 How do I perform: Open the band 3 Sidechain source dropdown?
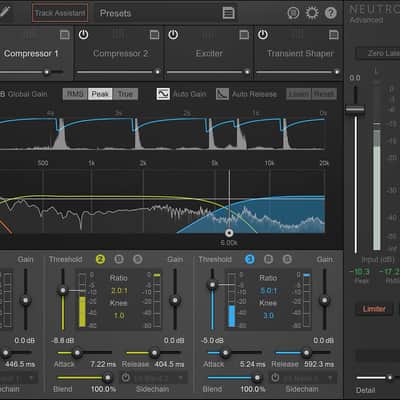(x=309, y=378)
